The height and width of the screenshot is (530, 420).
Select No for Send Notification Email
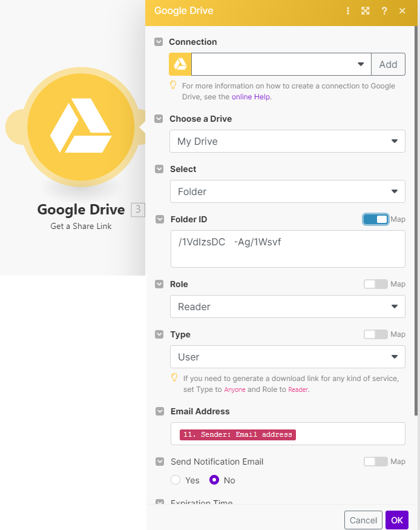214,480
